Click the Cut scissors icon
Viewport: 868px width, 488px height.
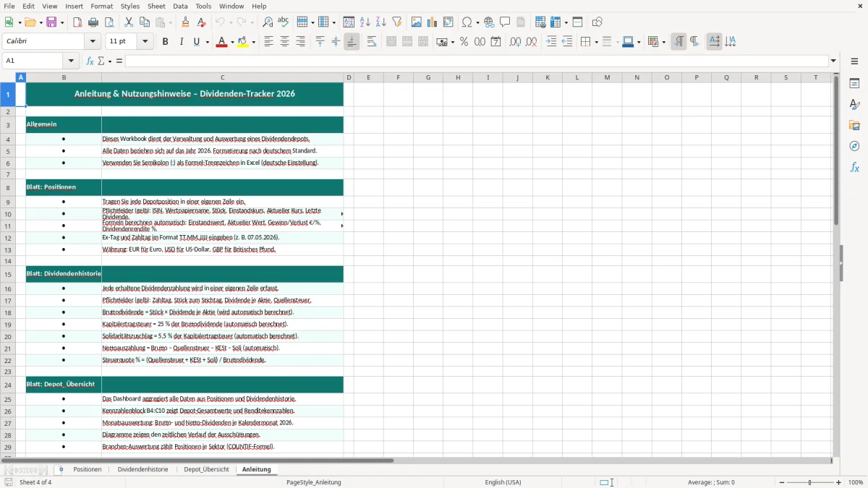tap(129, 22)
